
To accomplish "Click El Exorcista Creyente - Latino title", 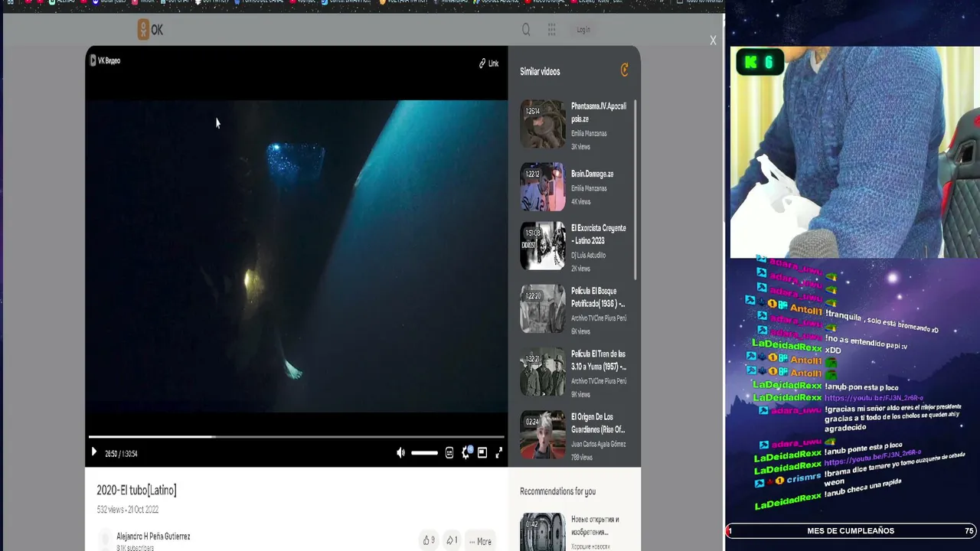I will 599,234.
